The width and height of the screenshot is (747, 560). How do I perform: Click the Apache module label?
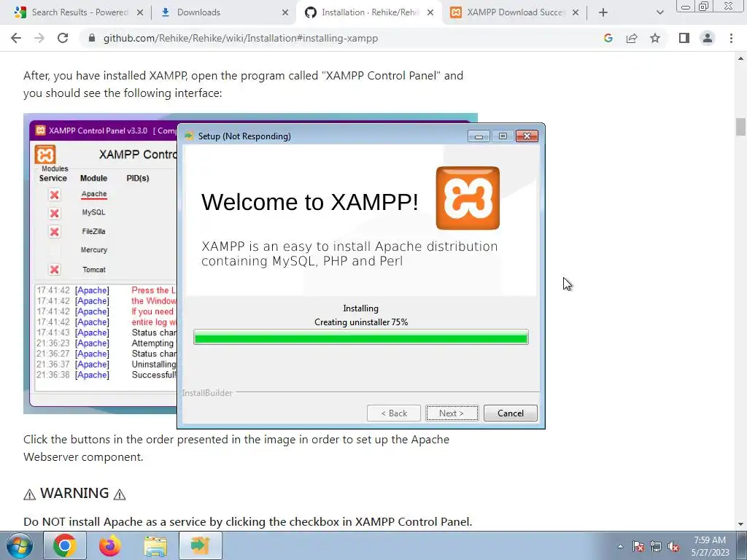pos(94,194)
